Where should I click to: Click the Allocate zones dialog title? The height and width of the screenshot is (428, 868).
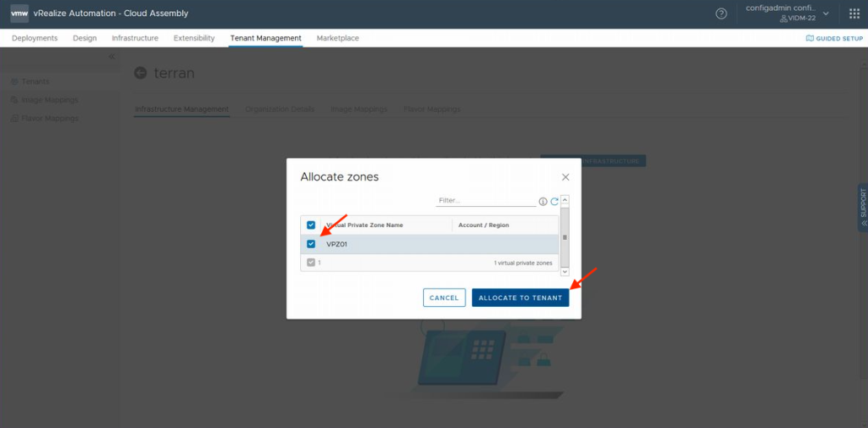(339, 177)
